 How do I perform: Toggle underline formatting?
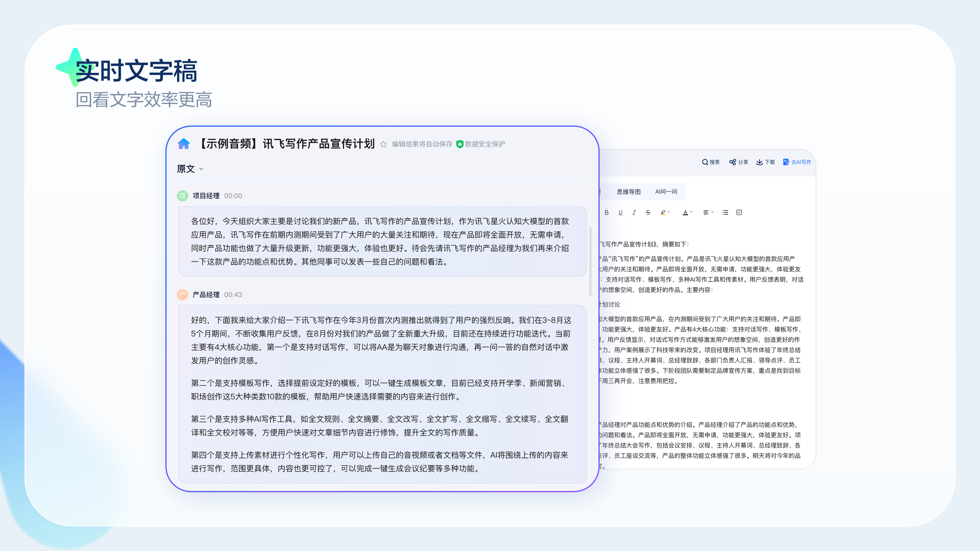[620, 212]
